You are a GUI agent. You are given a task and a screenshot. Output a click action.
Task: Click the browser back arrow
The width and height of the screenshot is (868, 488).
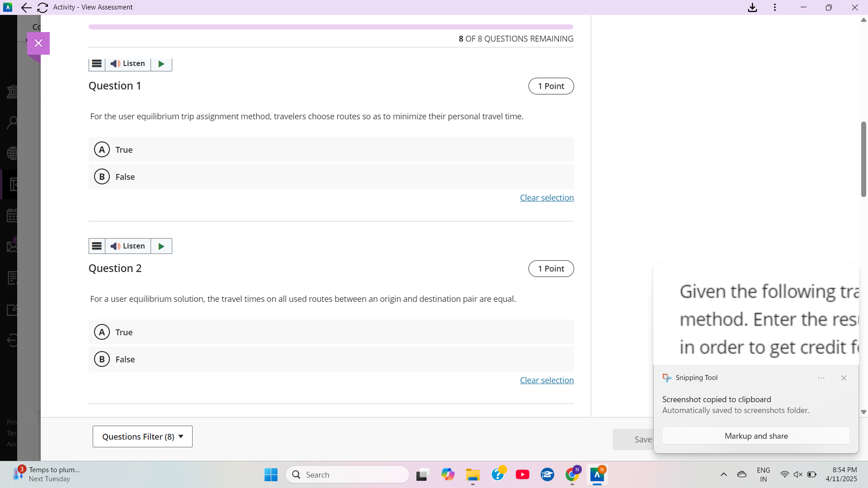(x=26, y=8)
